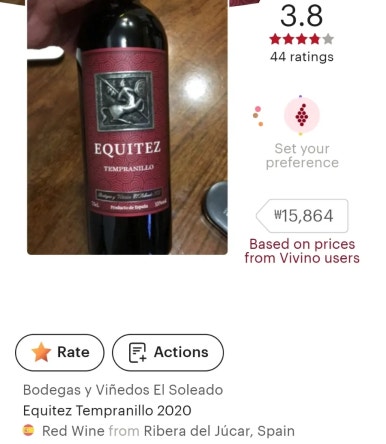Tap the orange star Rate icon
386x444 pixels.
[41, 352]
